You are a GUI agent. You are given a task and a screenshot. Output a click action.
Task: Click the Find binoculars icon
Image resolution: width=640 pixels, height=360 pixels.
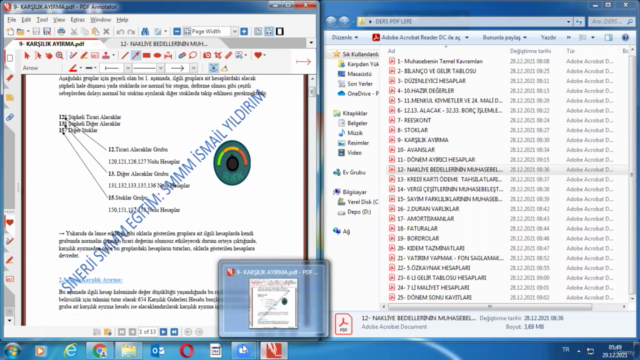click(145, 31)
